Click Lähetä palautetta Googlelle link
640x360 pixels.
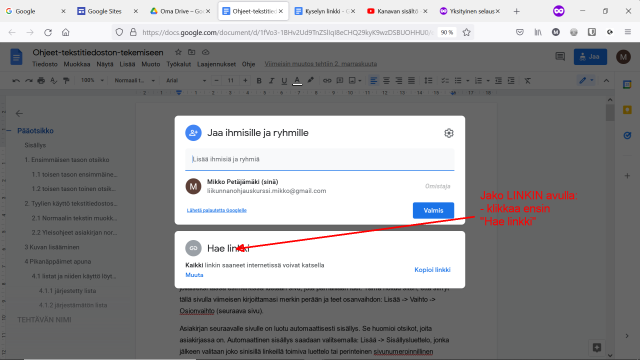tap(217, 210)
